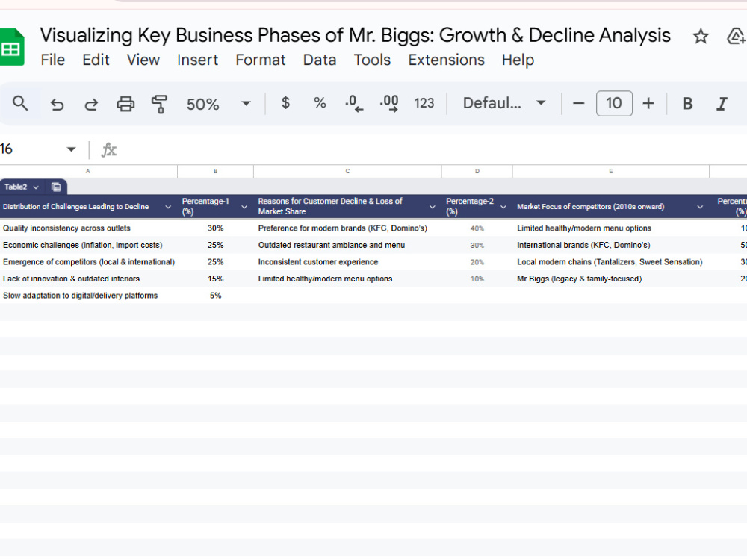Image resolution: width=747 pixels, height=560 pixels.
Task: Toggle italic formatting
Action: pyautogui.click(x=722, y=103)
